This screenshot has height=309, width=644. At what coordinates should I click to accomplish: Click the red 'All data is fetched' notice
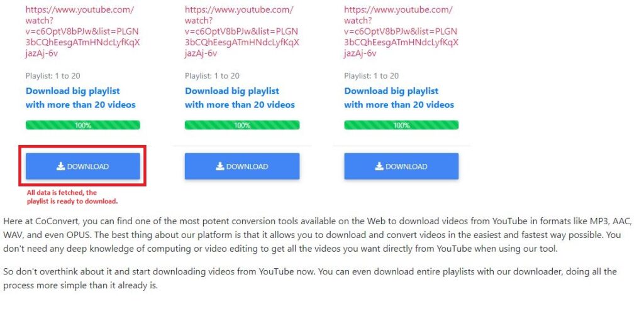point(72,197)
